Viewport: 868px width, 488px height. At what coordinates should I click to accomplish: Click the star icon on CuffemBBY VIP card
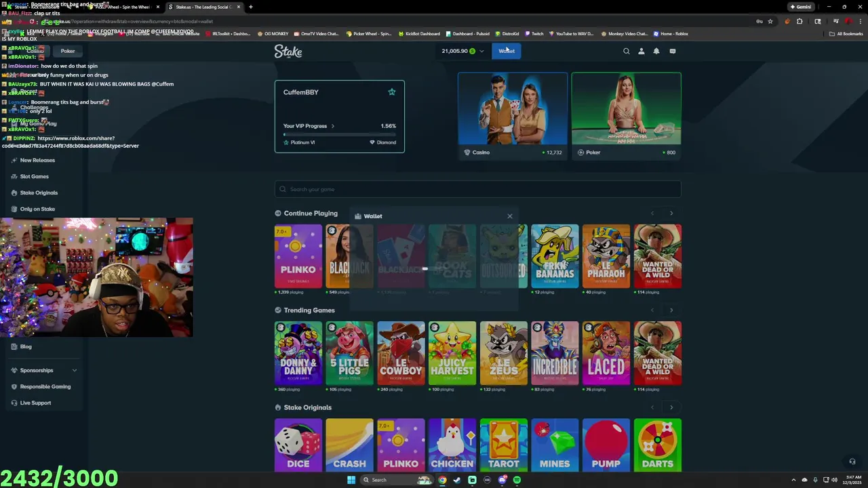click(391, 91)
